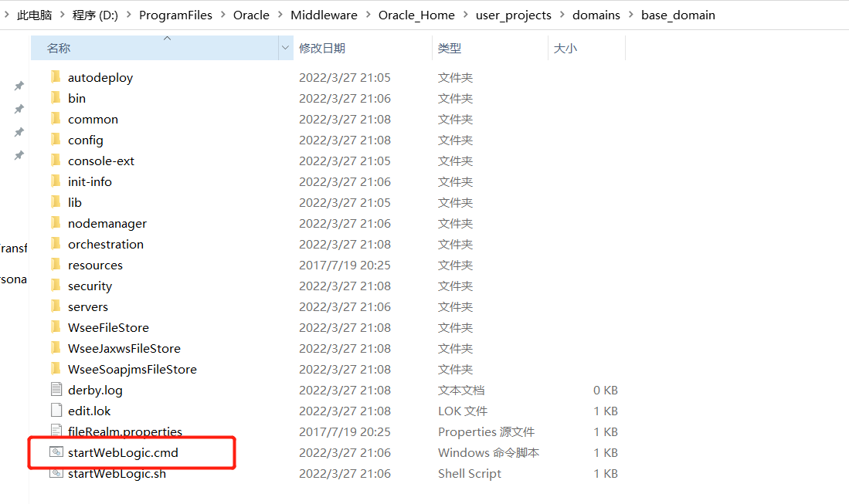849x504 pixels.
Task: Open the nodemanager folder
Action: click(x=107, y=223)
